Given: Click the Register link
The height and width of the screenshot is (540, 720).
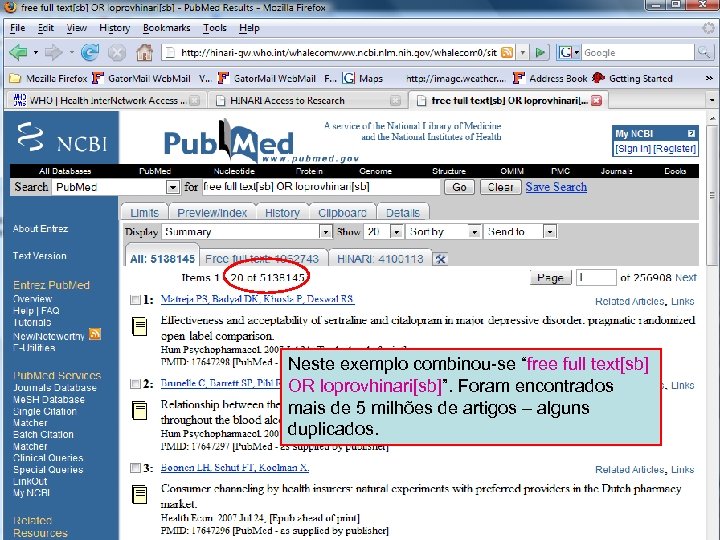Looking at the screenshot, I should [675, 148].
